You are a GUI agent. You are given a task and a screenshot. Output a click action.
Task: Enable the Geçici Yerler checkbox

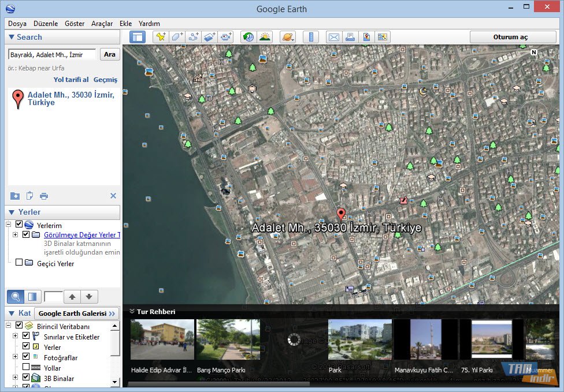(19, 262)
